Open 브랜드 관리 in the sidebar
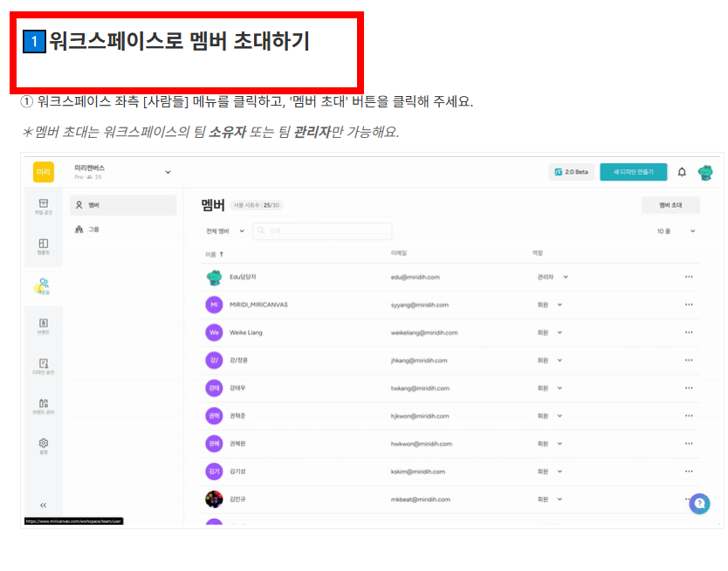Screen dimensions: 728x571 pos(42,406)
